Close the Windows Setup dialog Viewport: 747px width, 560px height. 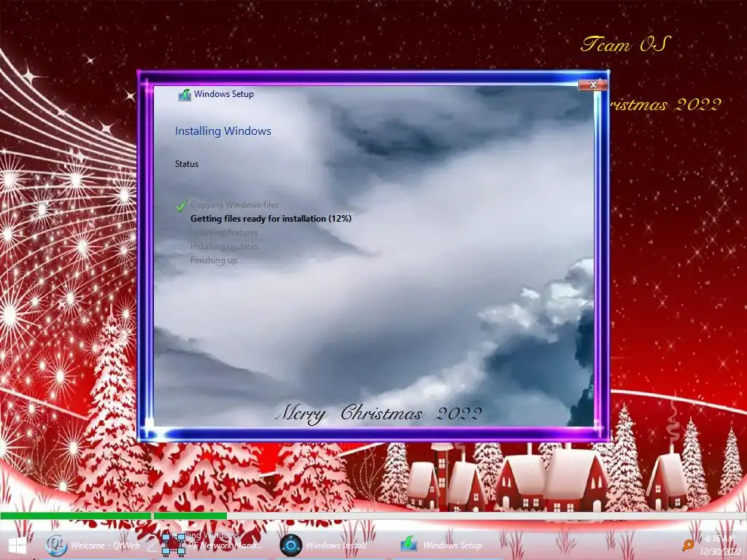[x=593, y=85]
